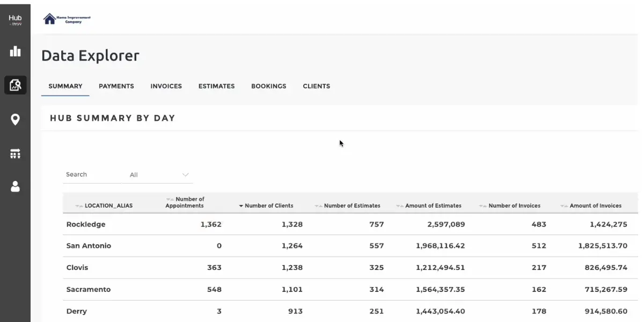
Task: Switch to the Summary tab
Action: 65,86
